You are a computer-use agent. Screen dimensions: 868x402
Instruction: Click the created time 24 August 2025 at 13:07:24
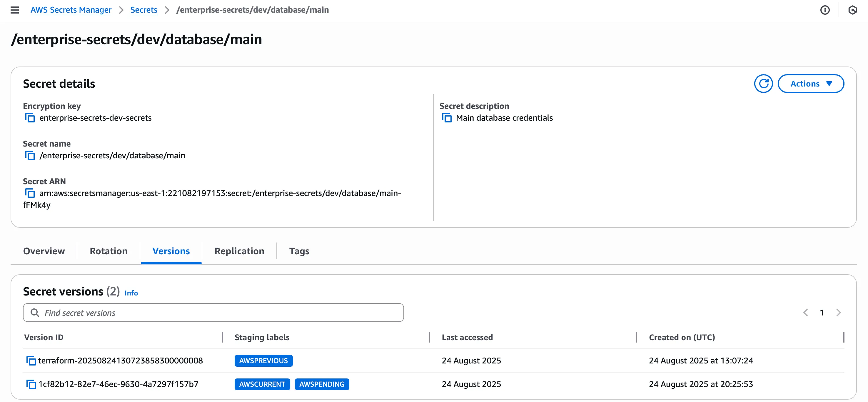pos(701,361)
